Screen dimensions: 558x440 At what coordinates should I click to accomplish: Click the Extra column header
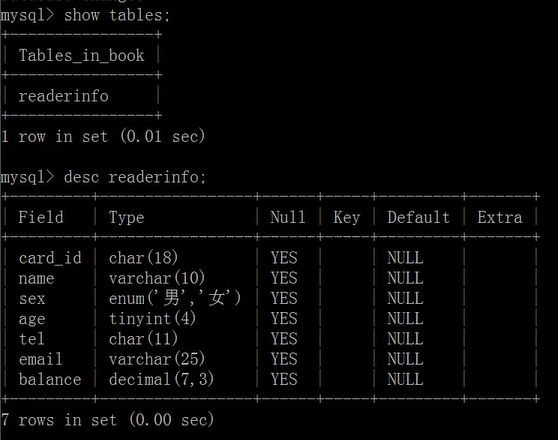(500, 217)
